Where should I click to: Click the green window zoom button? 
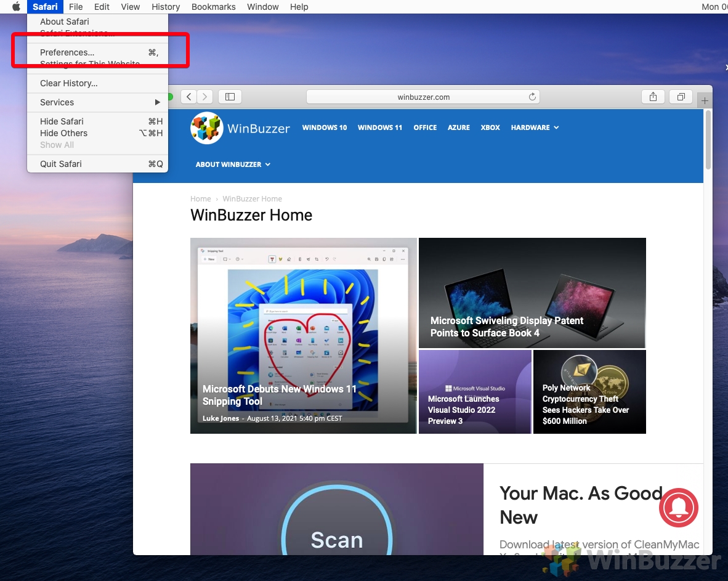point(171,97)
